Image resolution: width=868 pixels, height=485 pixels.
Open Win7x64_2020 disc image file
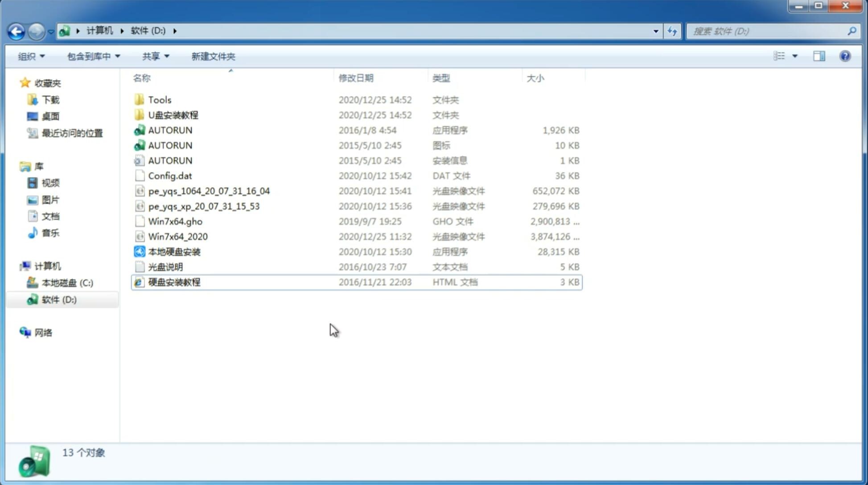point(177,237)
